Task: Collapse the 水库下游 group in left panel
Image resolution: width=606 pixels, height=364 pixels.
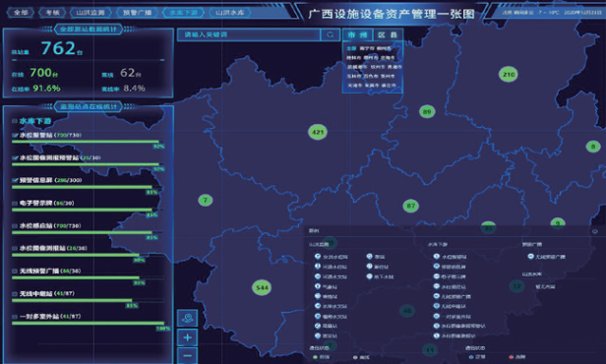Action: [x=15, y=121]
